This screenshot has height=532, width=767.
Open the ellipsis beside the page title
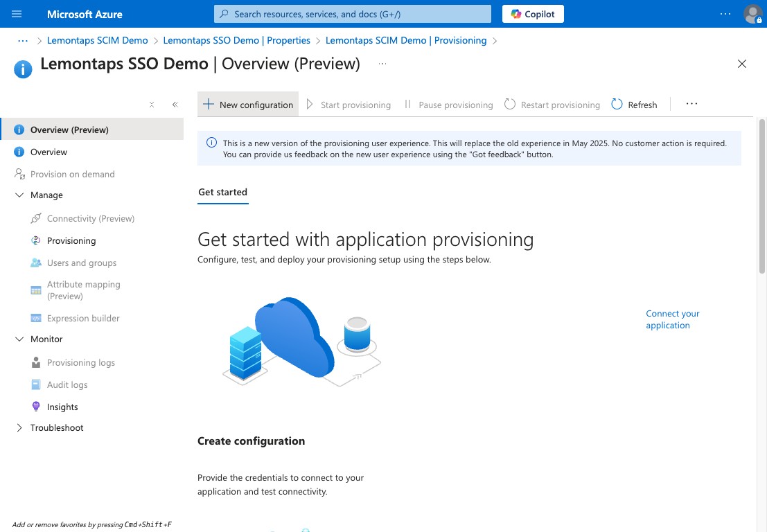[382, 64]
